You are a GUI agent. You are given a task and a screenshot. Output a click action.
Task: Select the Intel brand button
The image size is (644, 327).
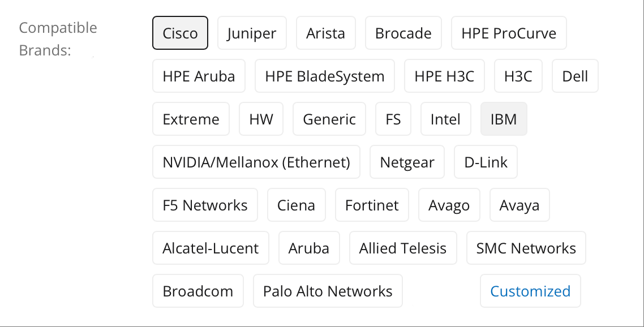click(x=445, y=119)
